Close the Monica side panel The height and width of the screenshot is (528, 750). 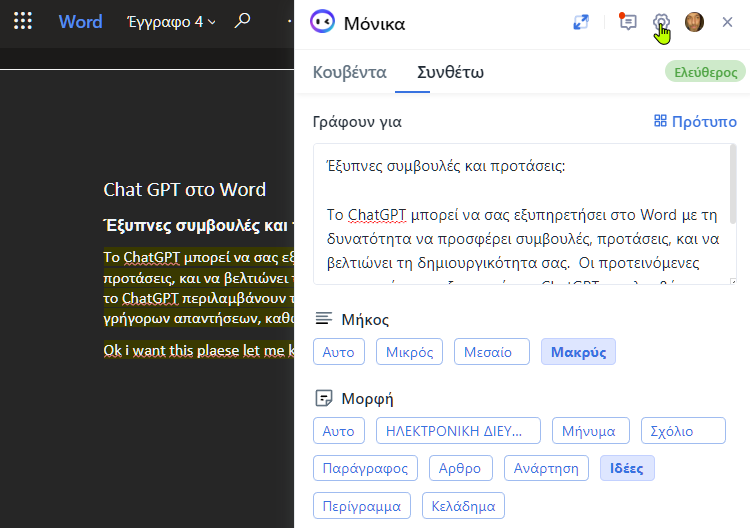pyautogui.click(x=727, y=22)
